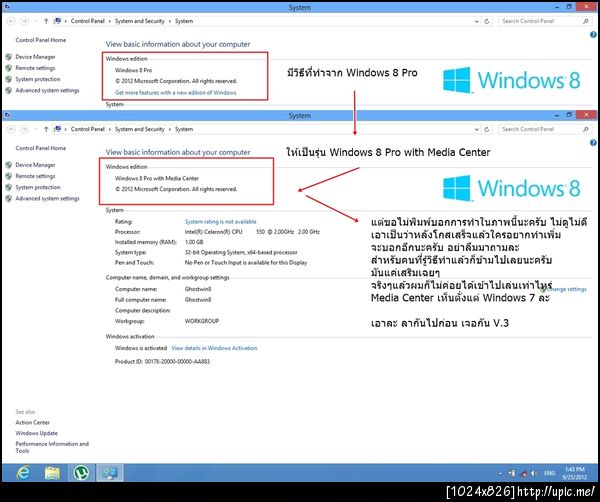Click the Refresh icon in lower System window
Screen dimensions: 600x502
click(487, 129)
